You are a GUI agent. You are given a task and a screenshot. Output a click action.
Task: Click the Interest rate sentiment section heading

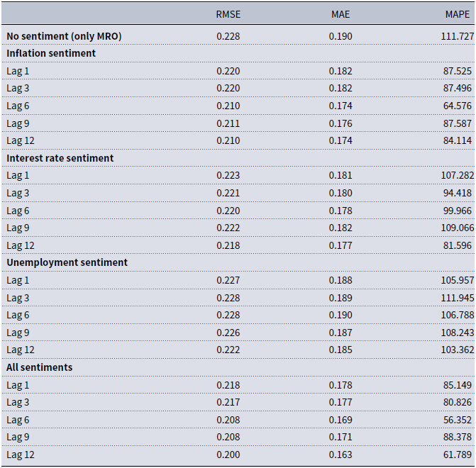pyautogui.click(x=60, y=158)
